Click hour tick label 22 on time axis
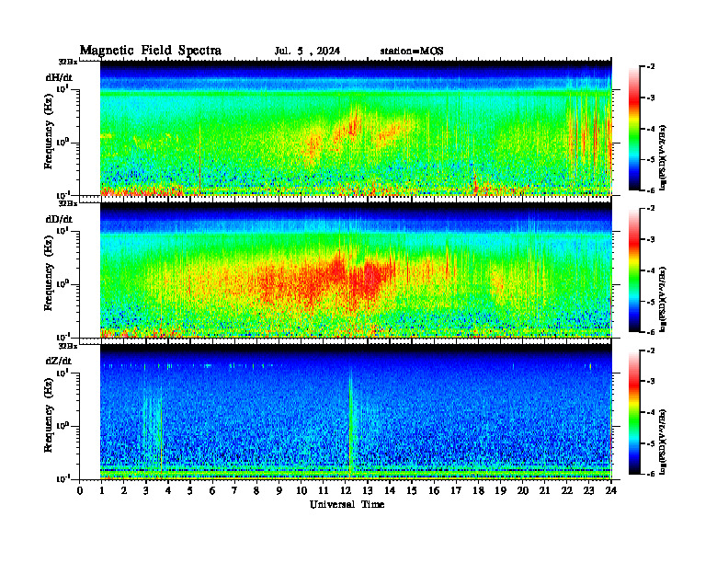Image resolution: width=728 pixels, height=563 pixels. [567, 491]
